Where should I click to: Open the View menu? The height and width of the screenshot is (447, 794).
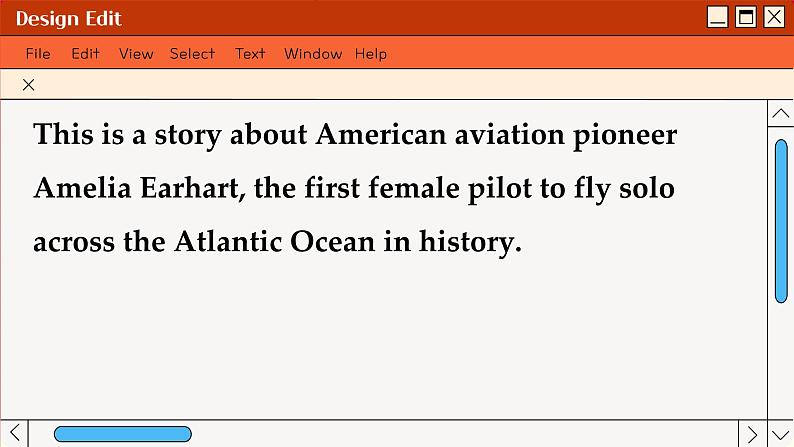(136, 54)
